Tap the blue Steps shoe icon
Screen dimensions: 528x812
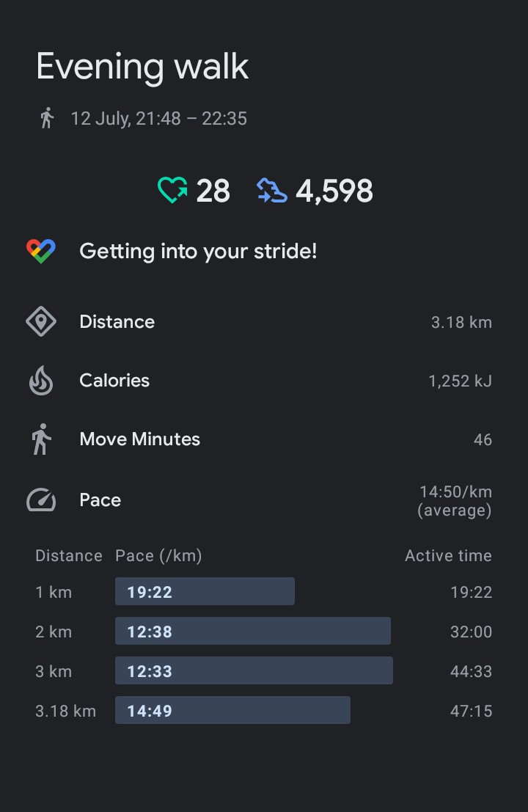pos(271,191)
